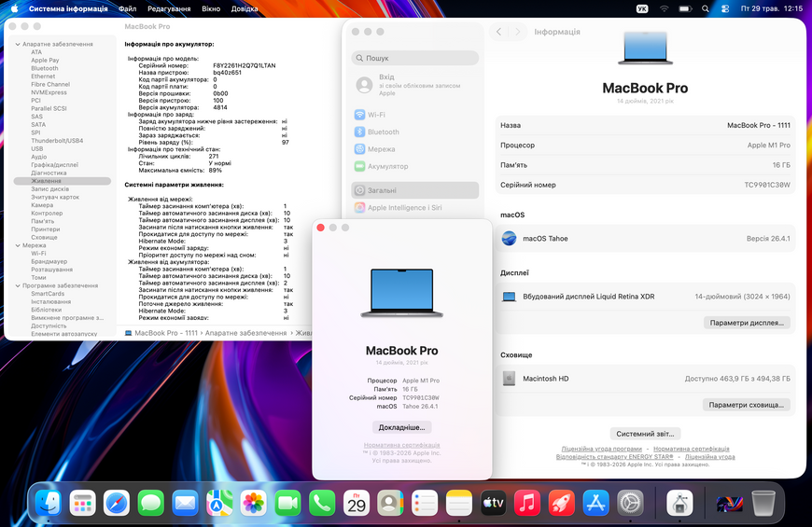Switch input source via УК menu bar icon
Image resolution: width=812 pixels, height=527 pixels.
pos(642,8)
